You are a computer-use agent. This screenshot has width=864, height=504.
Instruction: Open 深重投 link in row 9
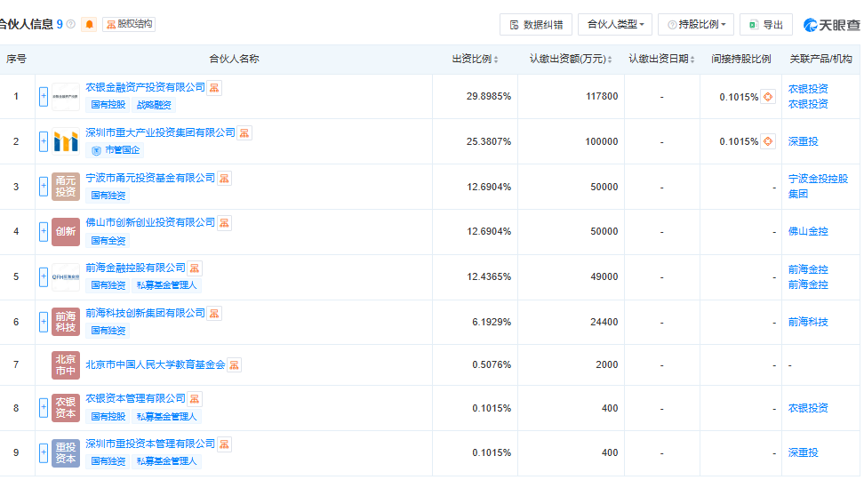[x=803, y=452]
